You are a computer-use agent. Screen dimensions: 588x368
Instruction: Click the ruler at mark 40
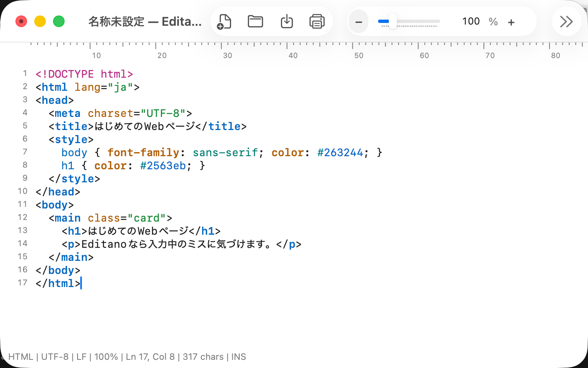tap(293, 55)
